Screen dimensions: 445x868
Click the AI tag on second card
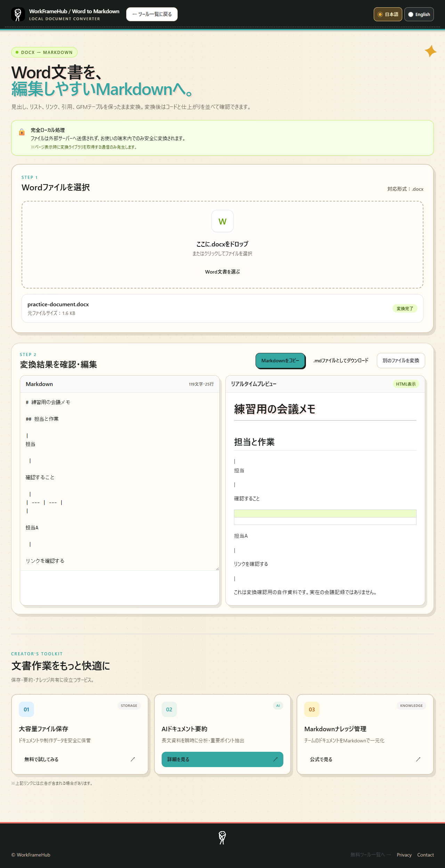[x=278, y=705]
